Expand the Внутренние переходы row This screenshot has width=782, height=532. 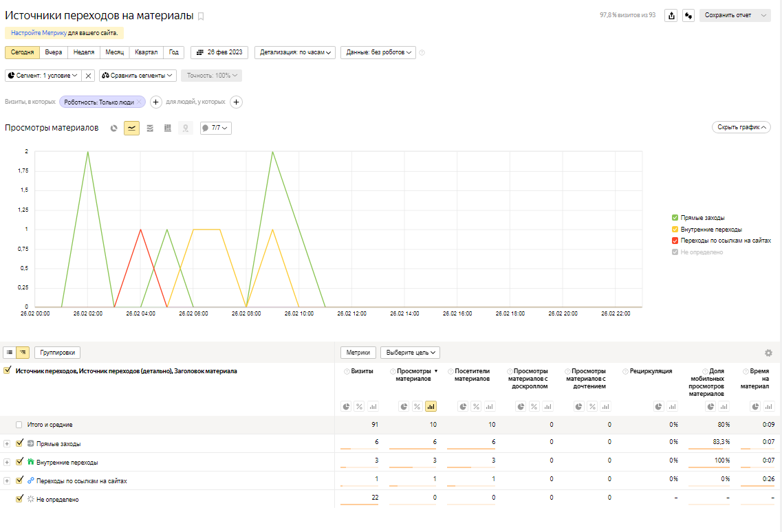click(7, 463)
